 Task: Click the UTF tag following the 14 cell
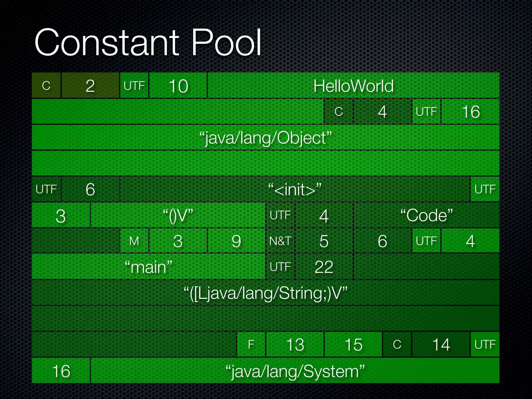tap(485, 344)
